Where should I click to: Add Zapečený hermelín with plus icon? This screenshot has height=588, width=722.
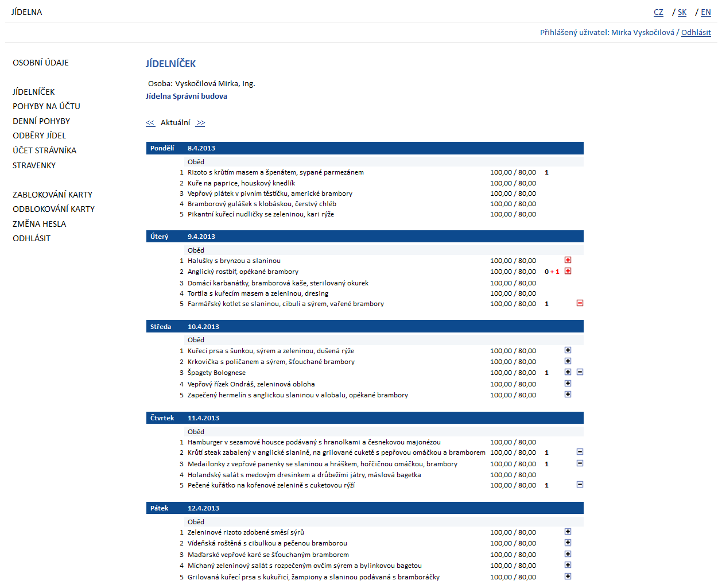pos(568,394)
